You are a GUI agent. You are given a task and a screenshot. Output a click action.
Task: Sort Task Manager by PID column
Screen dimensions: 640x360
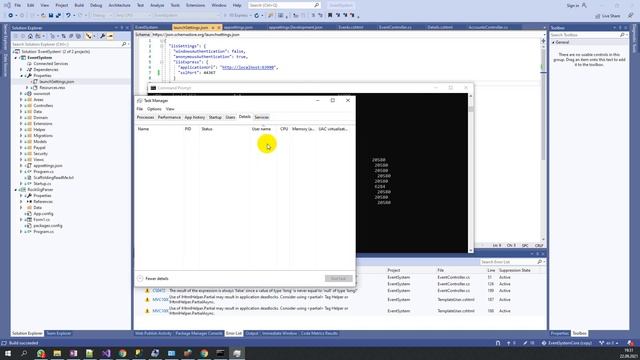click(x=188, y=129)
